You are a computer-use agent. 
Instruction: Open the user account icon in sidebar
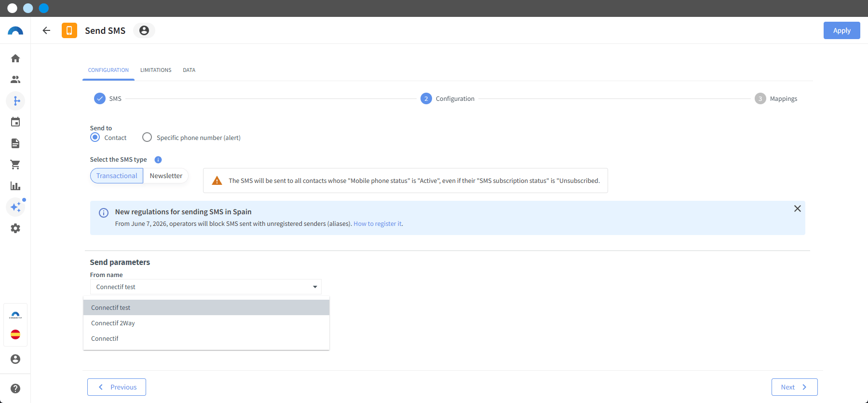coord(15,359)
